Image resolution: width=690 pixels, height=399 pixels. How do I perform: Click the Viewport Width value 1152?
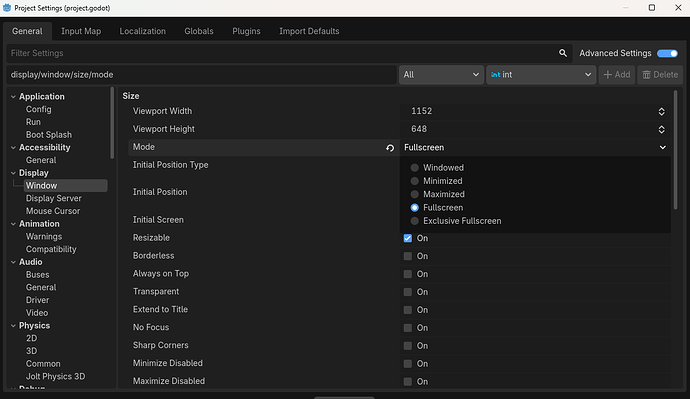tap(422, 111)
